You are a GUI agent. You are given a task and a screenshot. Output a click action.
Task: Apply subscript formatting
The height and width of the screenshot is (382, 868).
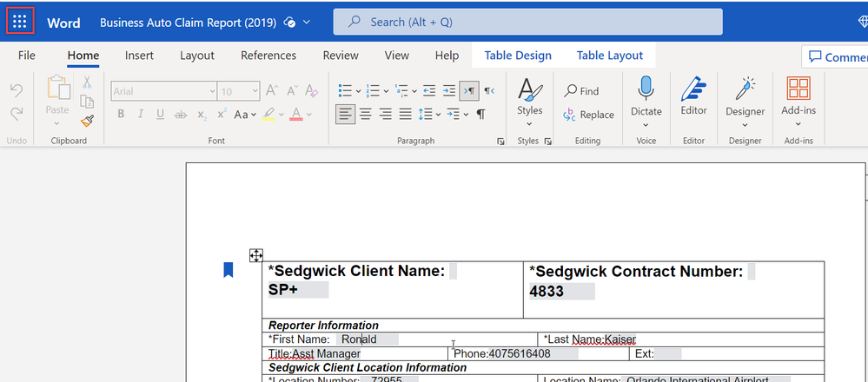(x=202, y=115)
